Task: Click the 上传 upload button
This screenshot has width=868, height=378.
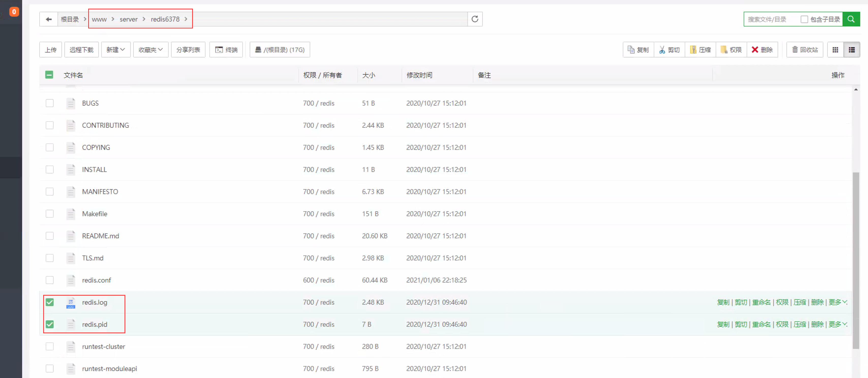Action: click(51, 50)
